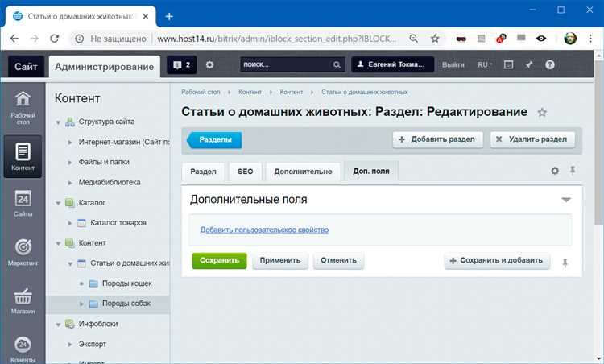
Task: Switch to the Раздел tab
Action: [x=204, y=172]
